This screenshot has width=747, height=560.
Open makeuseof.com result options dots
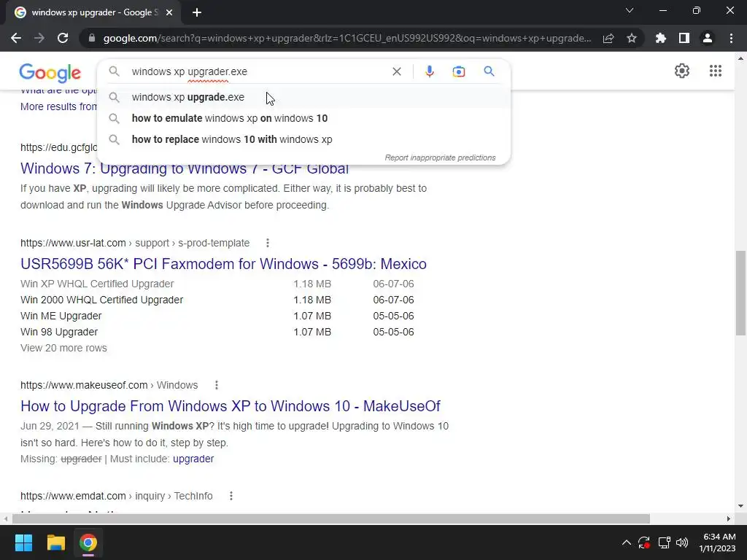[x=216, y=385]
